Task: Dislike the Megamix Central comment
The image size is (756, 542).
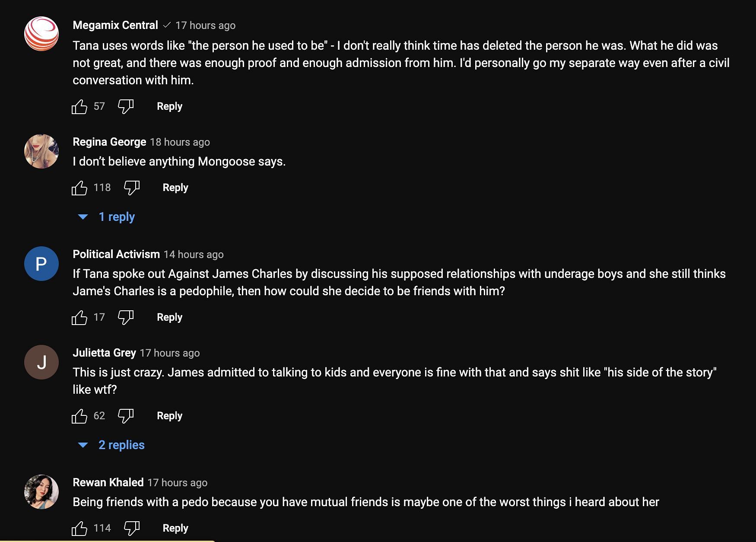Action: tap(126, 106)
